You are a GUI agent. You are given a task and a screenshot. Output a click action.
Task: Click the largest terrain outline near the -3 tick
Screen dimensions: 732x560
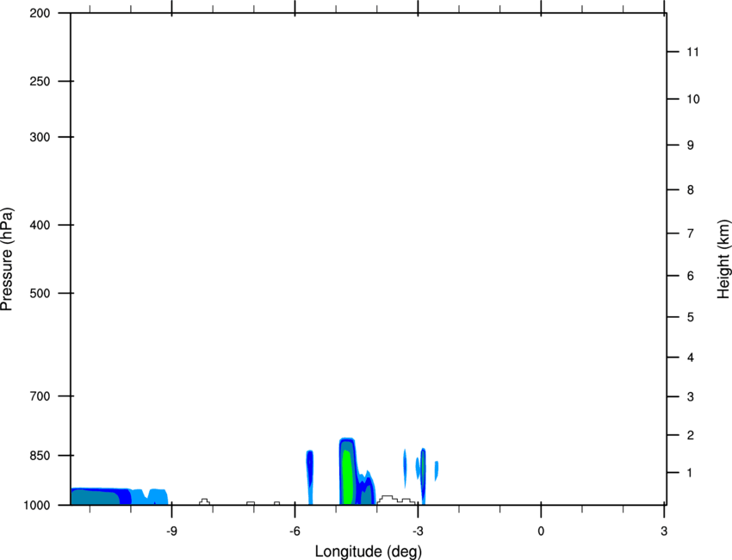396,501
